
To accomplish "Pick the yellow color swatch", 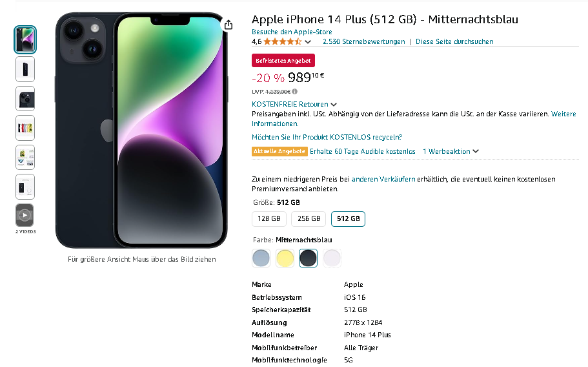I will click(285, 258).
